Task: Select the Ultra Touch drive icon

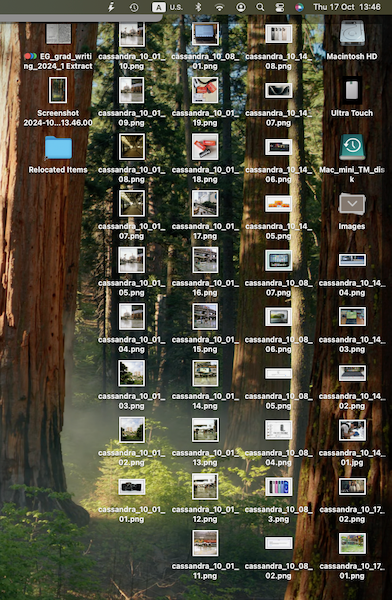Action: tap(352, 90)
